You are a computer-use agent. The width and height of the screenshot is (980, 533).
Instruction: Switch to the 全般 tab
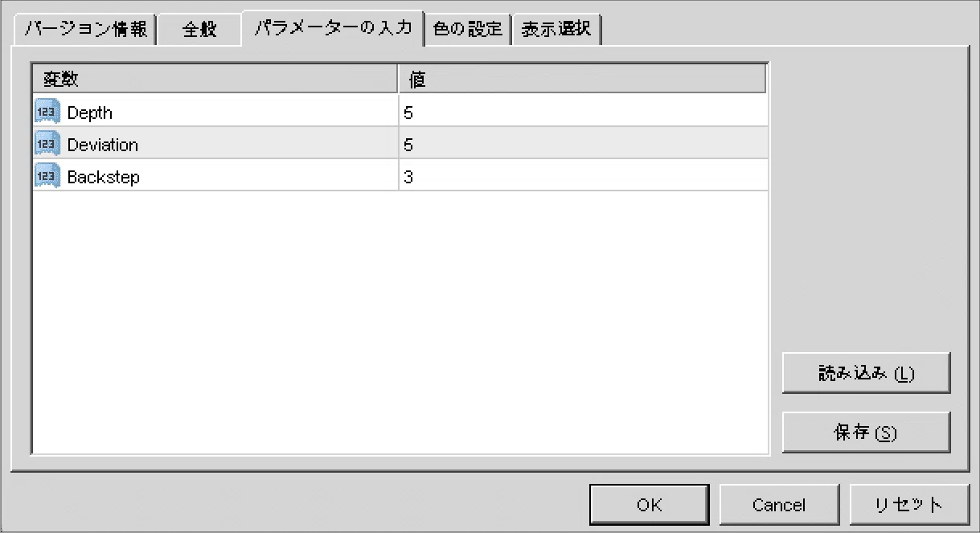[x=199, y=31]
